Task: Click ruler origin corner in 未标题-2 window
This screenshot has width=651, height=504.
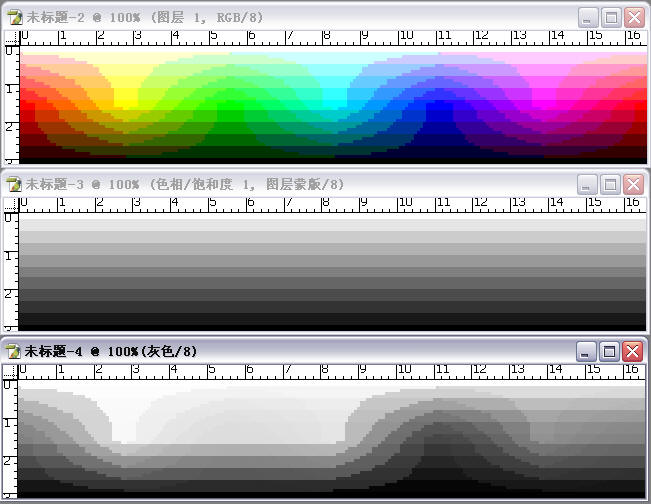Action: click(x=12, y=38)
